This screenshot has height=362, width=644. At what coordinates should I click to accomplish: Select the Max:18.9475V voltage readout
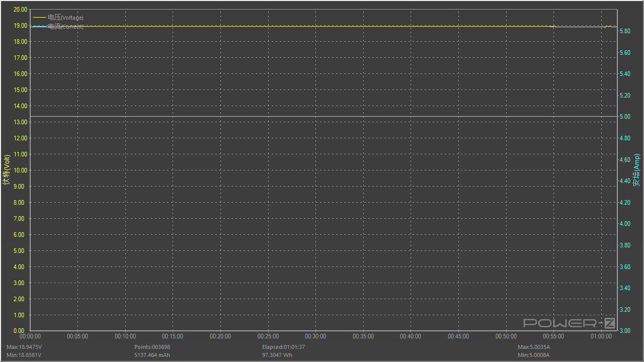click(24, 347)
